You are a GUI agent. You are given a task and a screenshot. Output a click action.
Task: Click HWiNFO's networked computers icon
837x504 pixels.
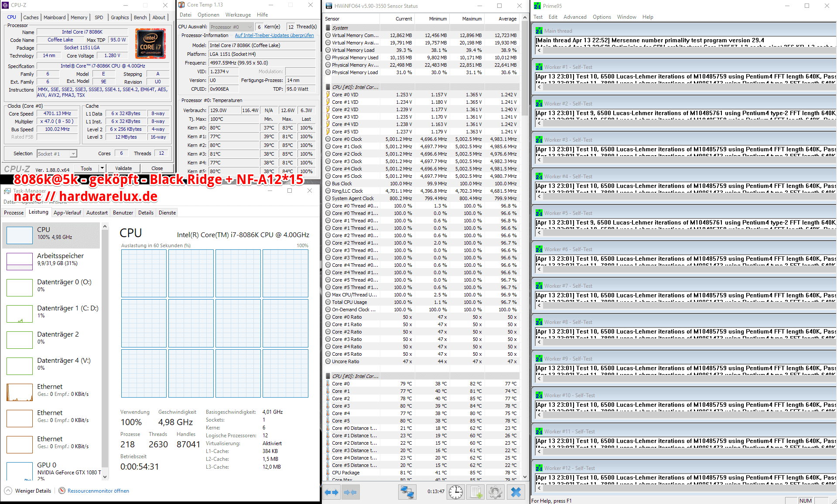407,492
